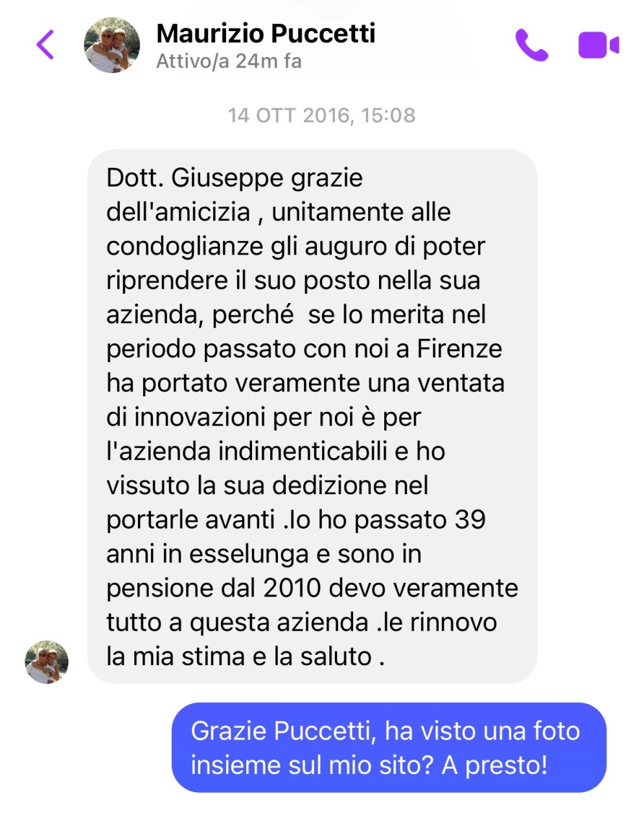Open contact details via the name Maurizio Puccetti
This screenshot has width=644, height=818.
(266, 33)
